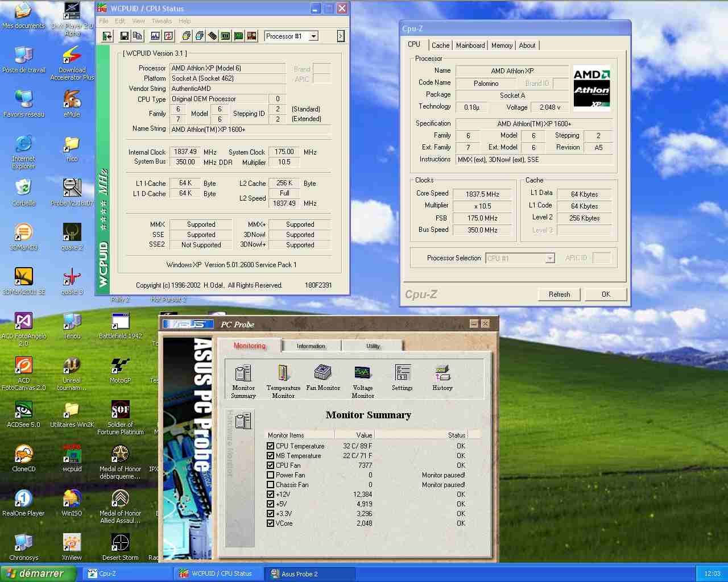Click the copy pages icon in WCPUID toolbar
728x582 pixels.
tap(138, 36)
